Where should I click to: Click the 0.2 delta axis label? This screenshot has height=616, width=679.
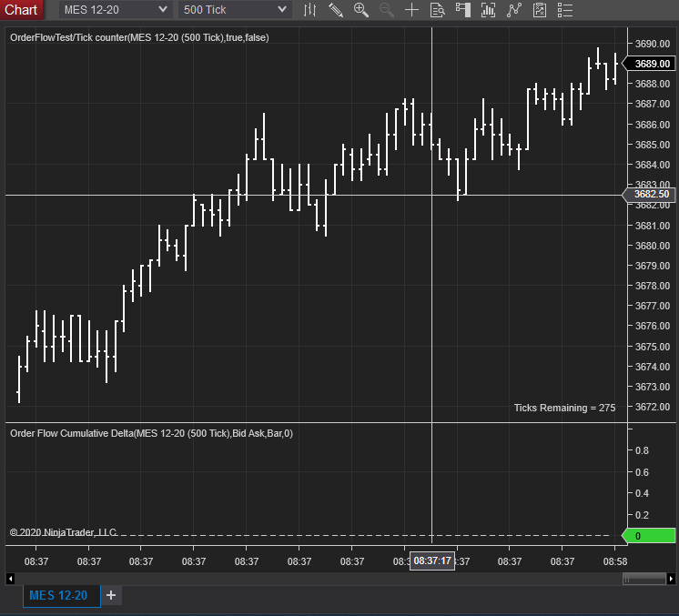642,515
